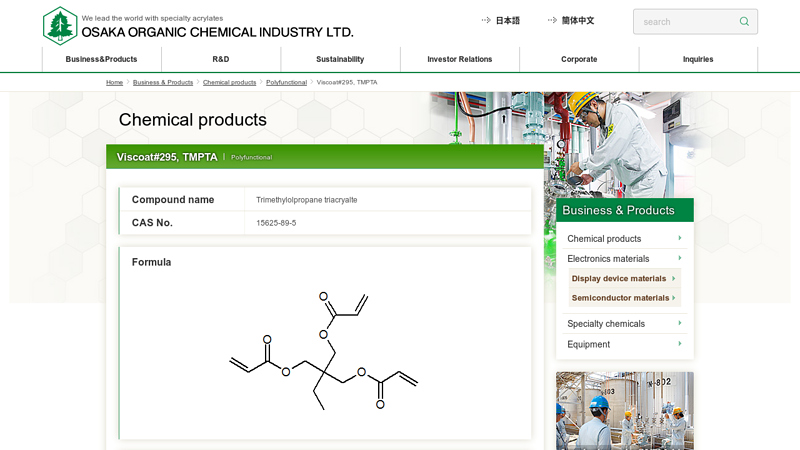
Task: Open Polyfunctional breadcrumb link
Action: point(286,82)
